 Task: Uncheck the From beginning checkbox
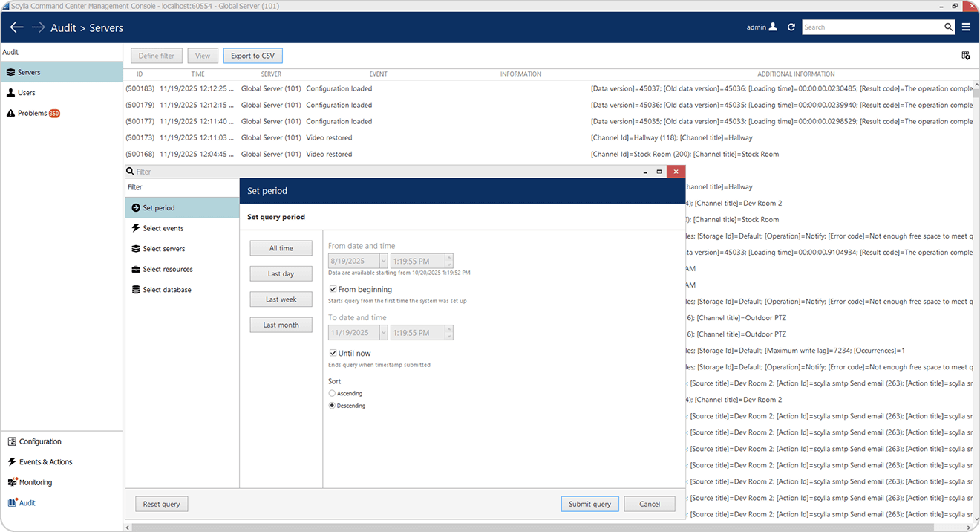click(333, 289)
